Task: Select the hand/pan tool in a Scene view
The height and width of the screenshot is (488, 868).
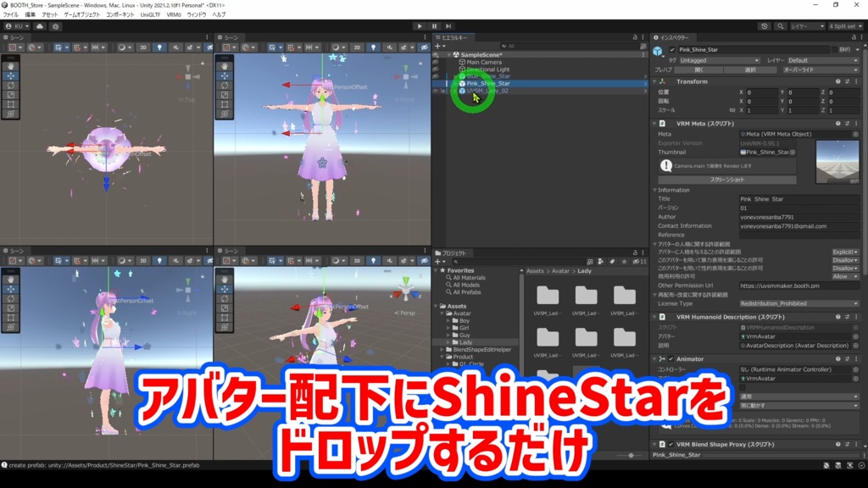Action: point(11,66)
